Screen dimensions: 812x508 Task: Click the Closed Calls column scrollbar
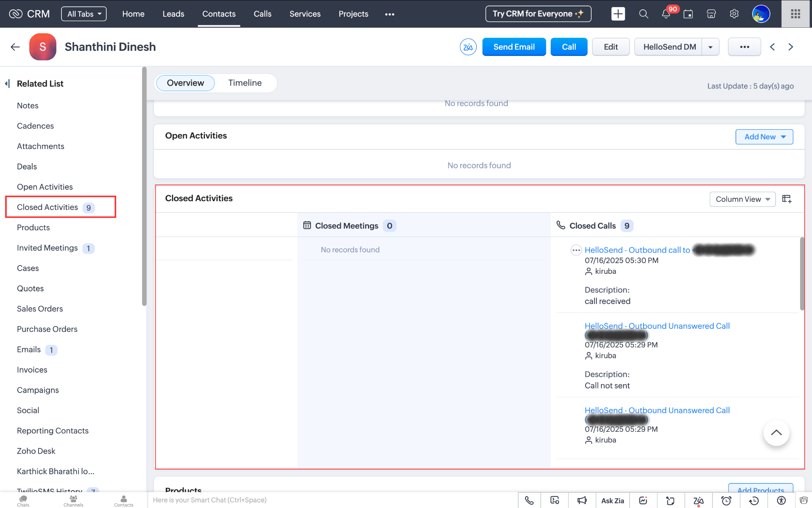(802, 274)
